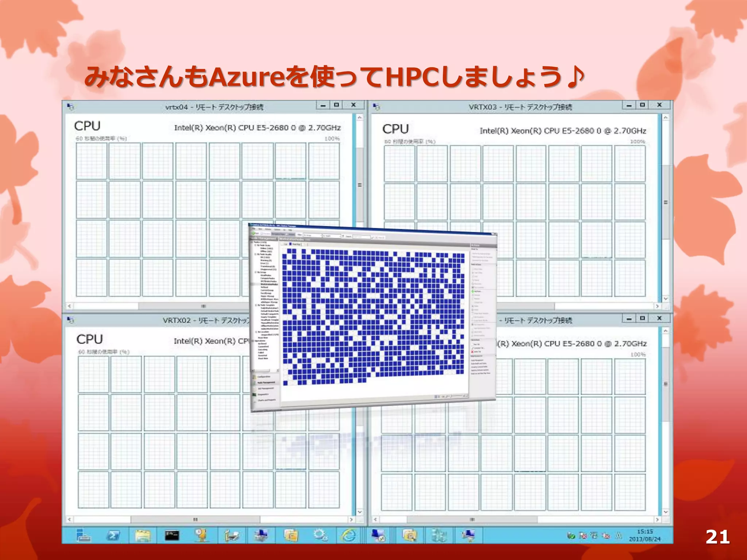
Task: Open File Explorer from the taskbar
Action: pyautogui.click(x=143, y=535)
